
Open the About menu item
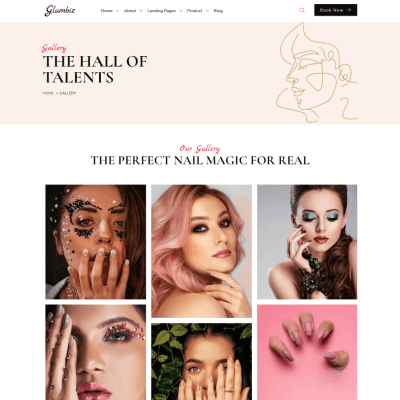(x=130, y=11)
